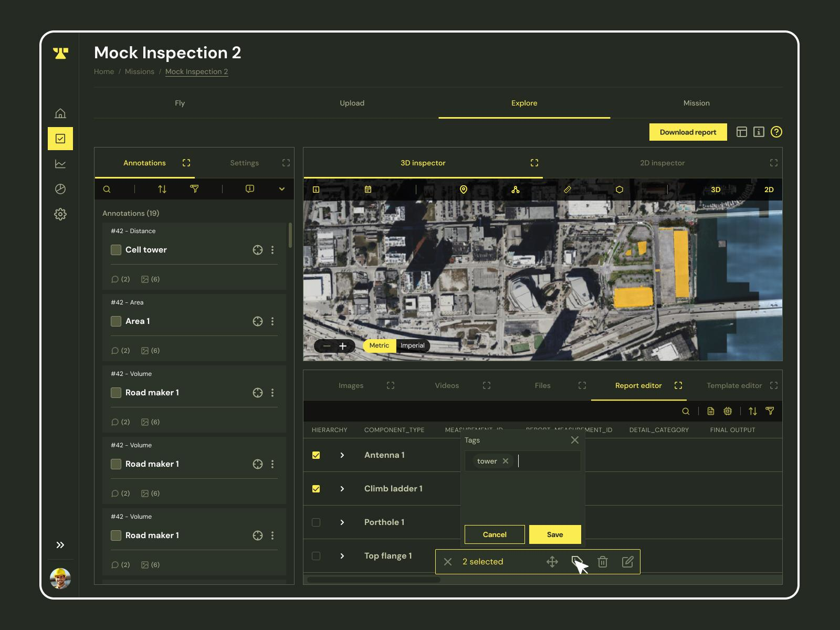840x630 pixels.
Task: Open the home icon in the sidebar
Action: [x=60, y=113]
